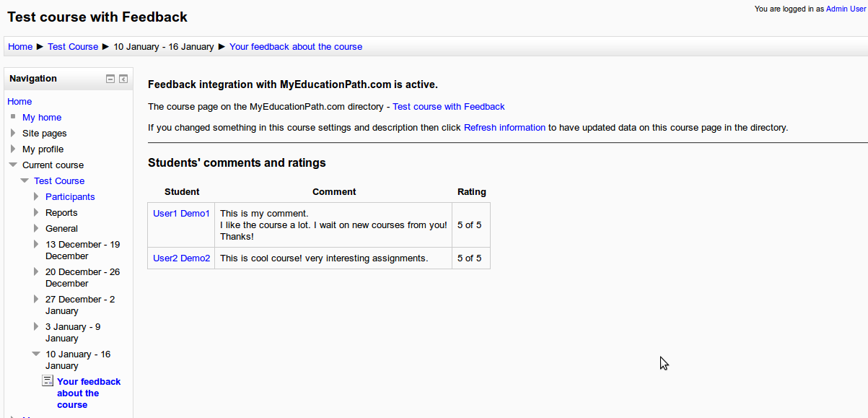The height and width of the screenshot is (418, 868).
Task: Open My home in navigation
Action: click(42, 117)
